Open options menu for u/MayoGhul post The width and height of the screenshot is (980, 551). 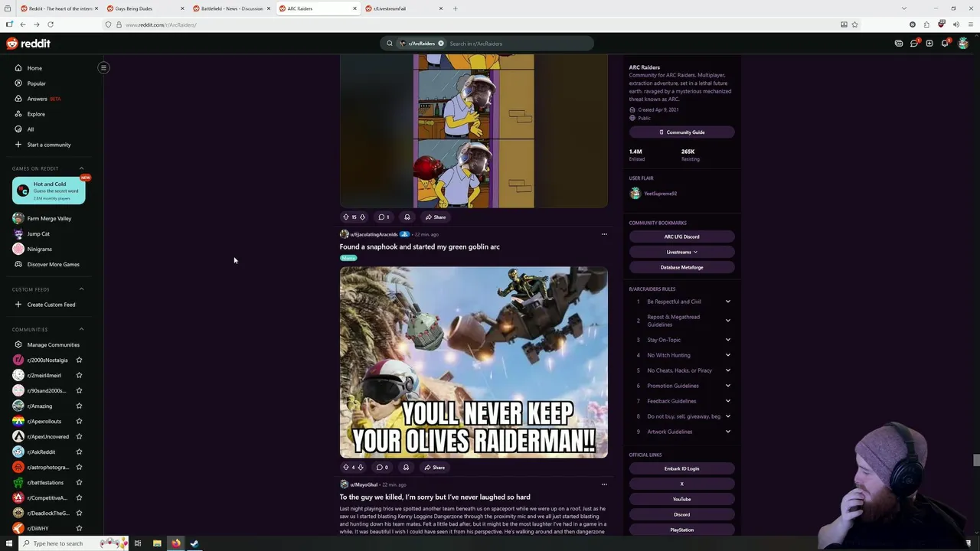604,484
